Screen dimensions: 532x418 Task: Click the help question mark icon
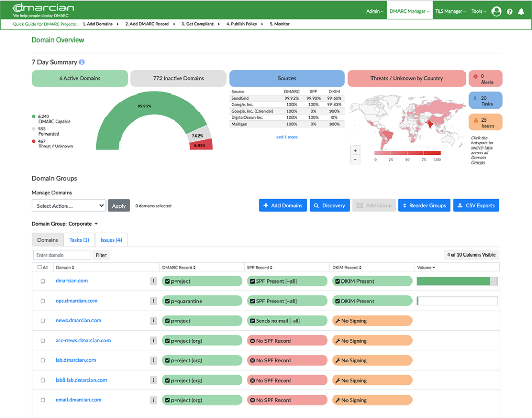pyautogui.click(x=509, y=11)
